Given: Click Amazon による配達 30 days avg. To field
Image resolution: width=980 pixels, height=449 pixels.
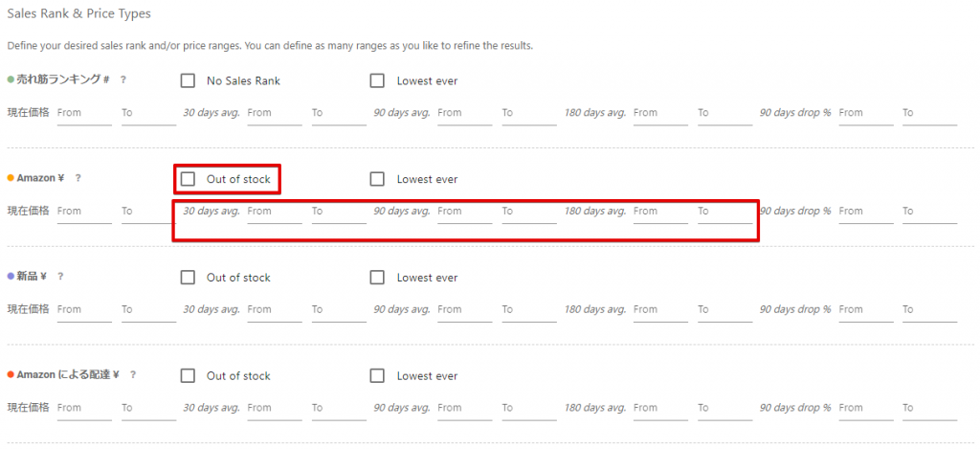Looking at the screenshot, I should coord(338,409).
